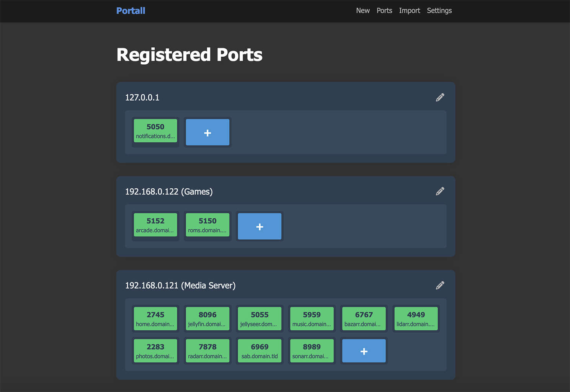Click the pencil edit icon for 127.0.0.1
The width and height of the screenshot is (570, 392).
pyautogui.click(x=440, y=97)
